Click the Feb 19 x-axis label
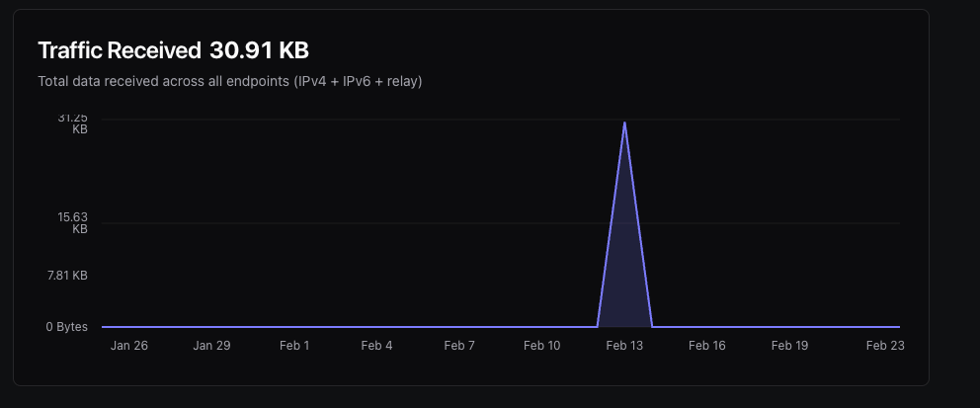Screen dimensions: 980x408 [789, 346]
